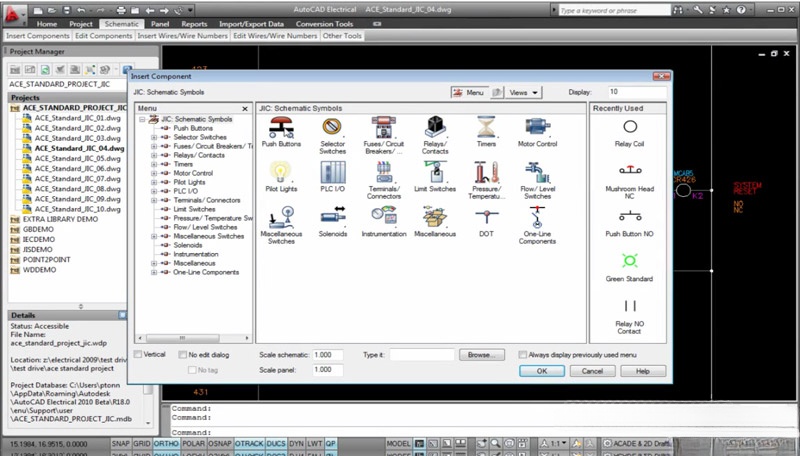This screenshot has width=800, height=456.
Task: Open the Views dropdown in Insert Component
Action: tap(523, 92)
